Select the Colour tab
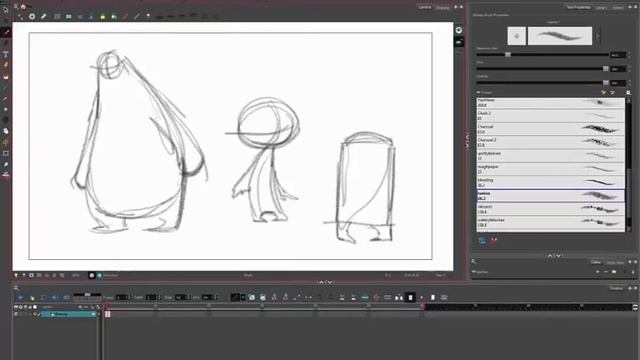Screen dimensions: 640x360 [596, 262]
